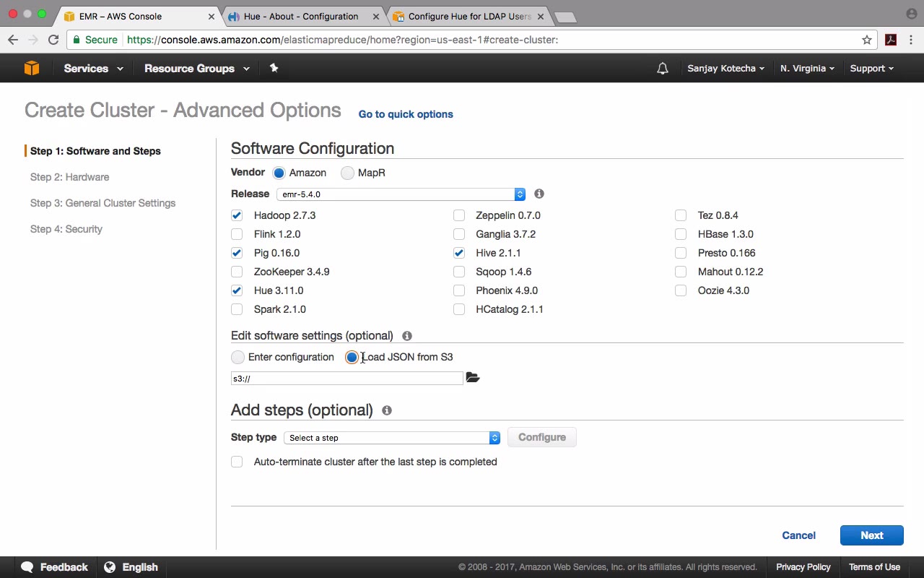Go to Step 2: Hardware

(x=69, y=177)
